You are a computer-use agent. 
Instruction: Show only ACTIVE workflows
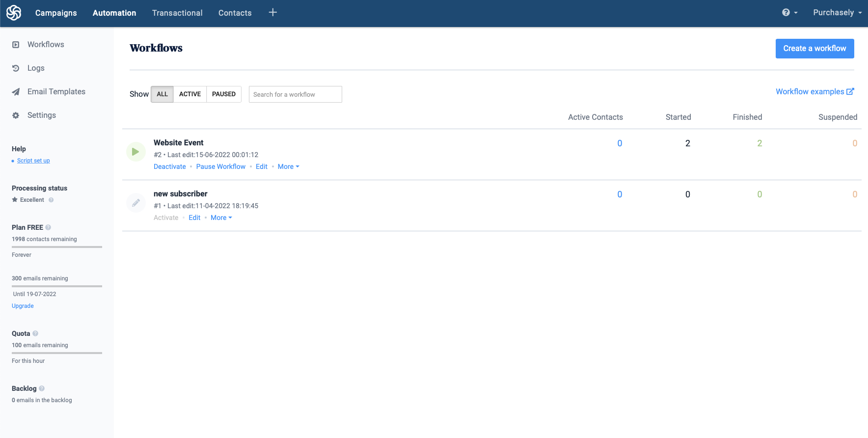pos(190,94)
